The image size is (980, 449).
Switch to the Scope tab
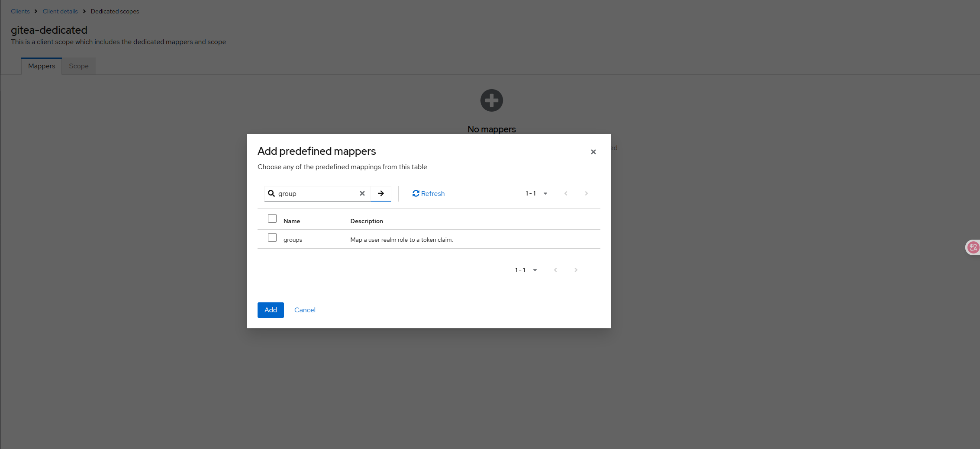78,66
